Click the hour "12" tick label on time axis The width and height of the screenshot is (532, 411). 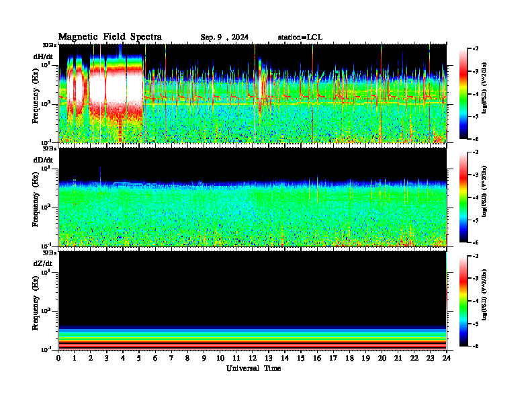(x=253, y=358)
